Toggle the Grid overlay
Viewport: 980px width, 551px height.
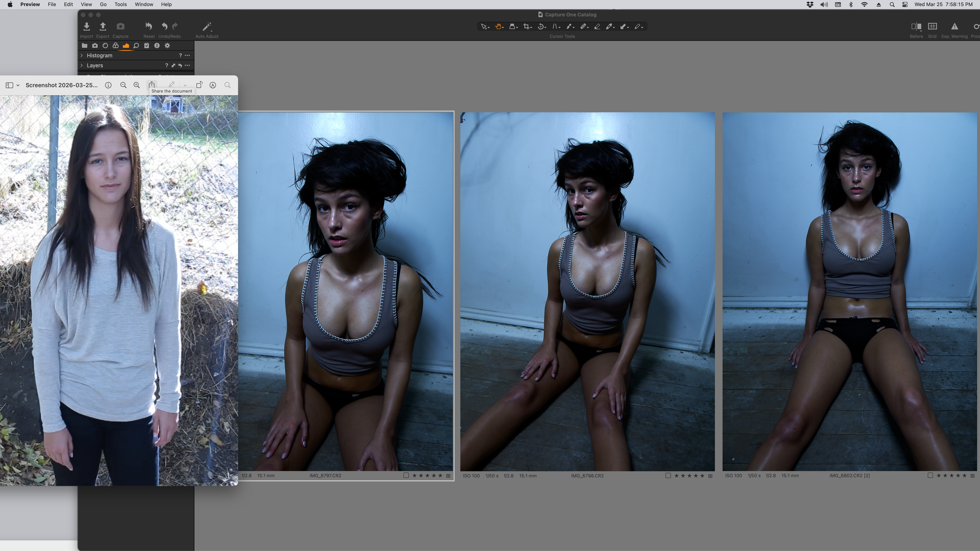pos(932,26)
